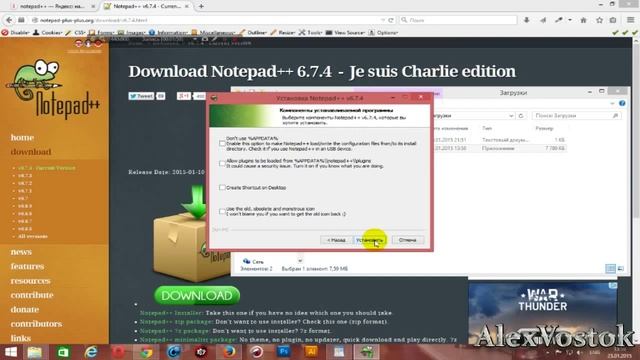Open the "Options" web developer toolbar menu
The image size is (640, 360).
[383, 33]
